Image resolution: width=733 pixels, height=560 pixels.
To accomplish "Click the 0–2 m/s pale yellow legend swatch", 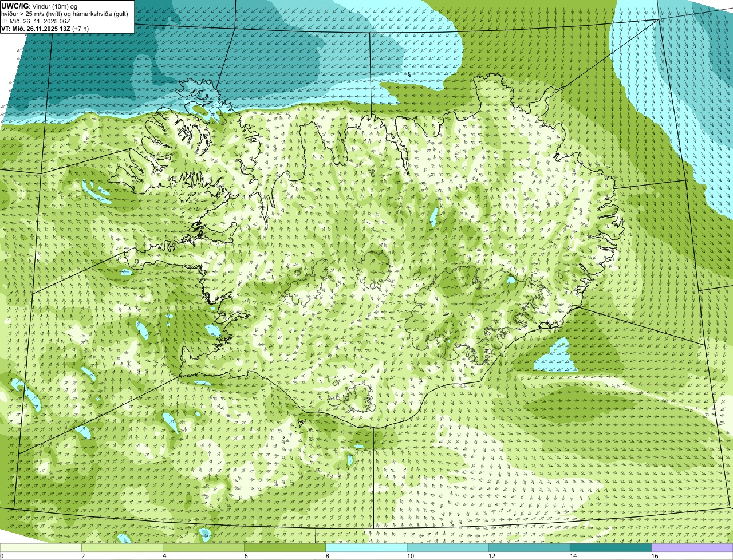I will tap(41, 548).
